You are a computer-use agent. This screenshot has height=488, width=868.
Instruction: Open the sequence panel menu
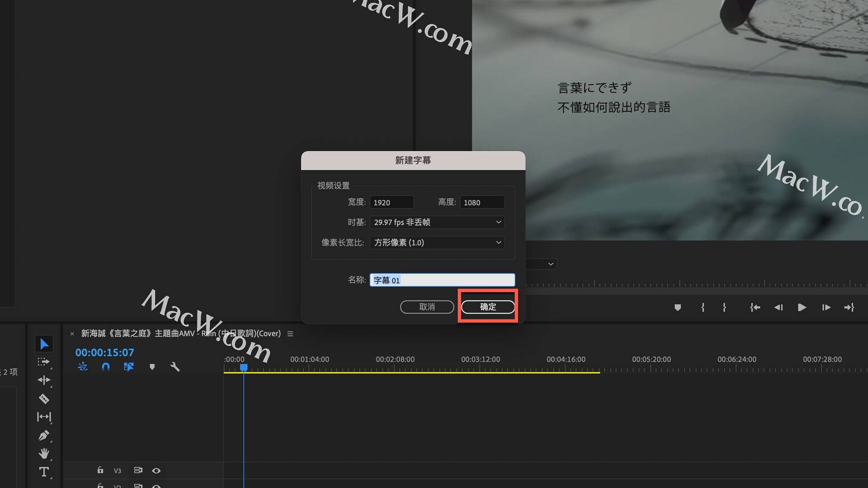coord(290,333)
